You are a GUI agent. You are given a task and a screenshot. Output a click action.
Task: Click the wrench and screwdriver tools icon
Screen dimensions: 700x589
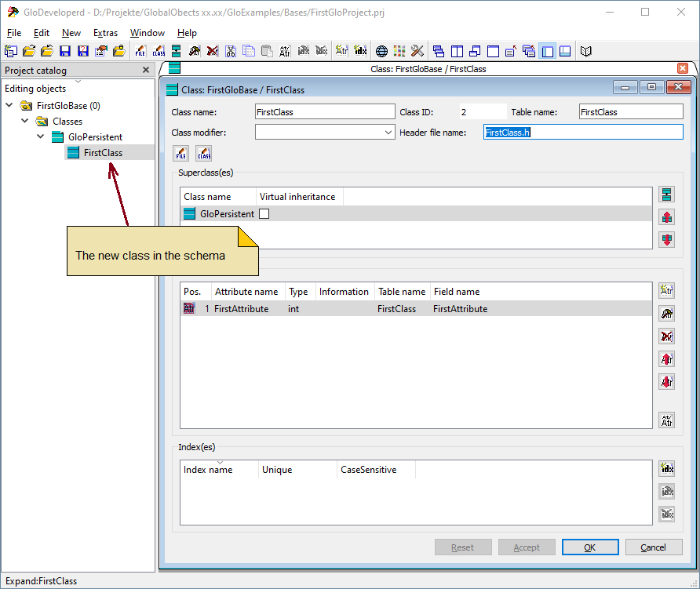(x=417, y=51)
